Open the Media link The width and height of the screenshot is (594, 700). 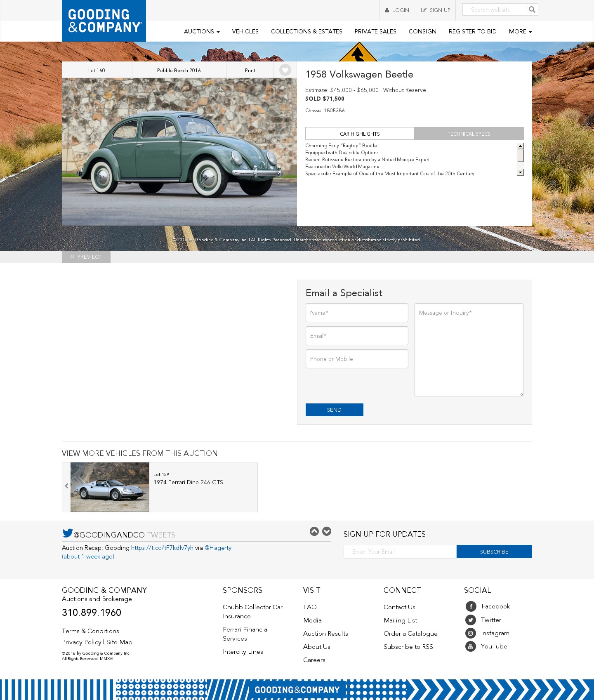pos(312,620)
